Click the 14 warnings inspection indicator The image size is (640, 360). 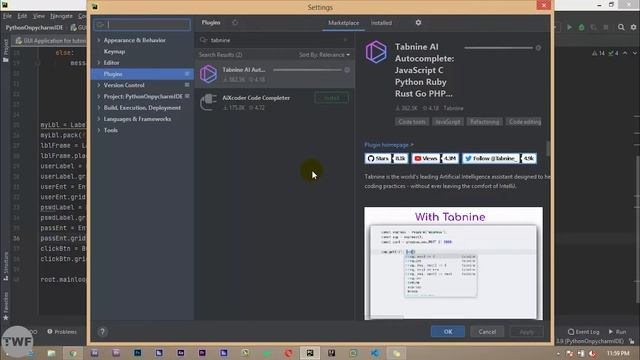(x=598, y=53)
